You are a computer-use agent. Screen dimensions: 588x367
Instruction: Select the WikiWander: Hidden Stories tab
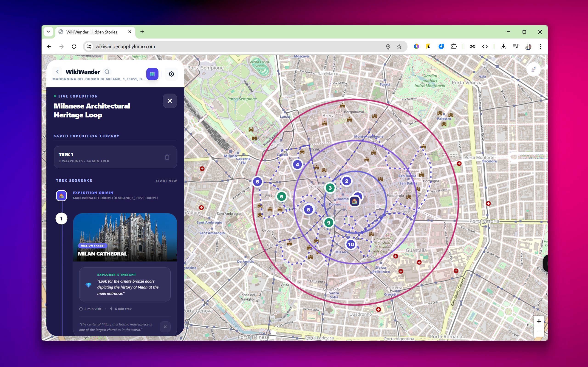(x=92, y=32)
